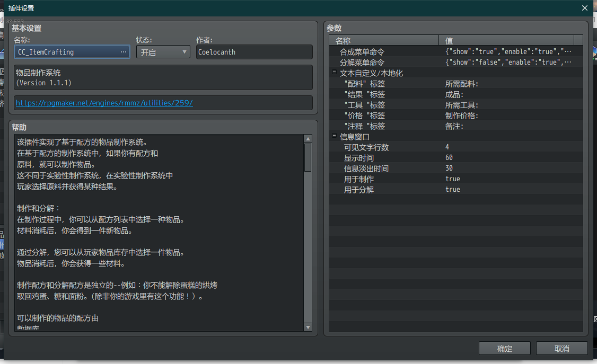Click the value 60 for 显示时间
The height and width of the screenshot is (364, 597).
pos(449,157)
